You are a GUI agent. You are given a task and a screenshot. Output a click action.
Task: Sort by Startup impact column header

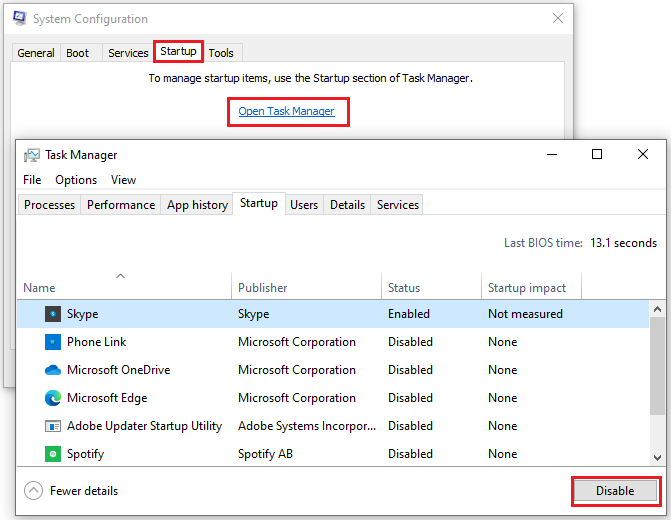[x=525, y=288]
